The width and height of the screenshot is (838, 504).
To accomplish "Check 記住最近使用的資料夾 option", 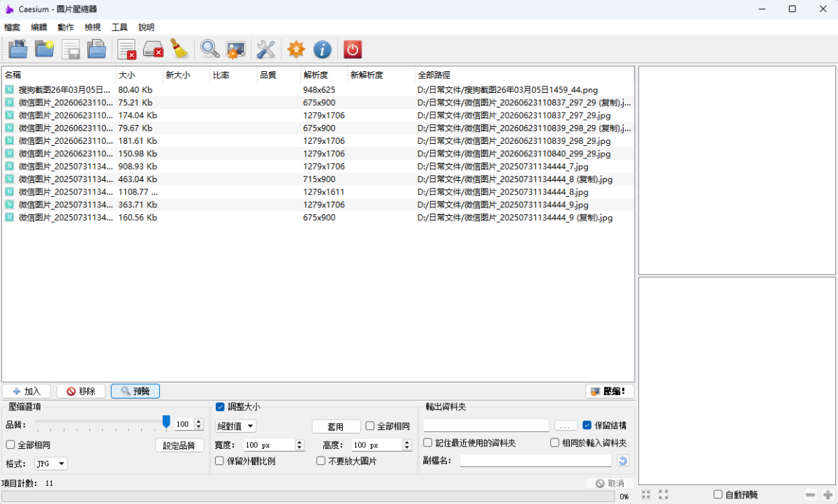I will [428, 443].
